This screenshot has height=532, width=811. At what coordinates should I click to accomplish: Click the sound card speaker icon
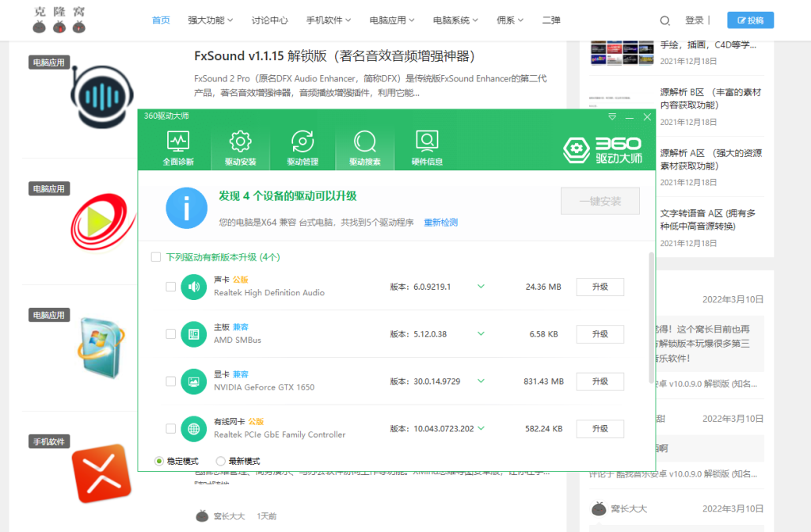(194, 287)
